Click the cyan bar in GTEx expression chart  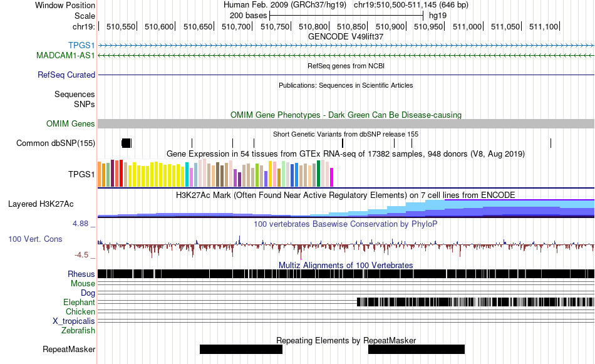(187, 175)
